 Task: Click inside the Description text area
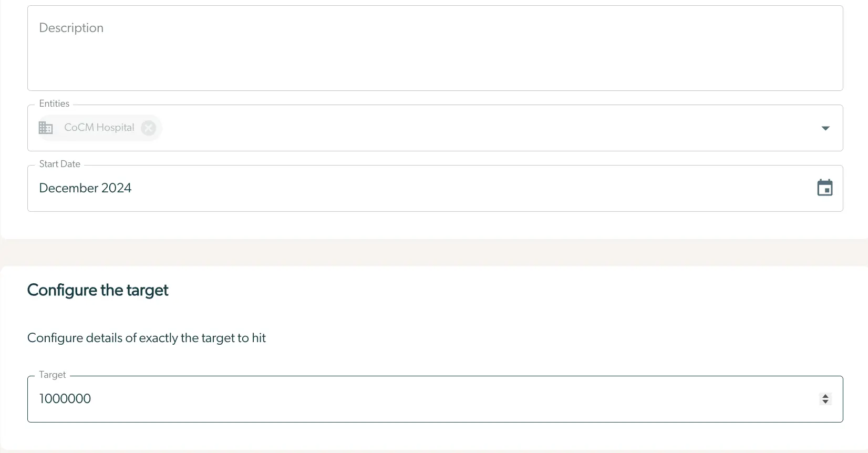click(368, 47)
